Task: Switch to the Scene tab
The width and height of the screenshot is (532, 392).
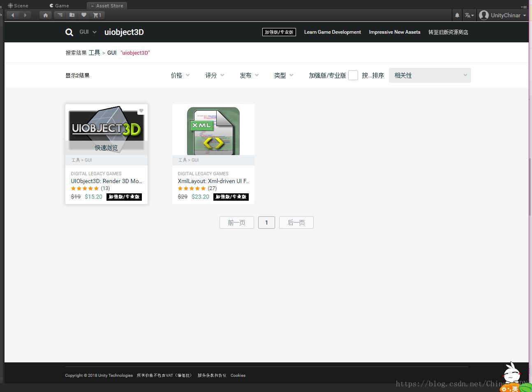Action: point(18,5)
